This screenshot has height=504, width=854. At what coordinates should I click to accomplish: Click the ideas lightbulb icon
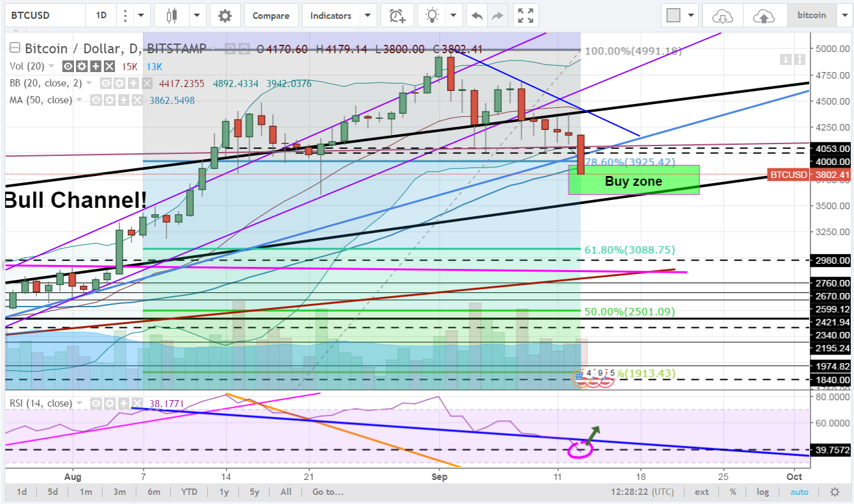pos(431,16)
